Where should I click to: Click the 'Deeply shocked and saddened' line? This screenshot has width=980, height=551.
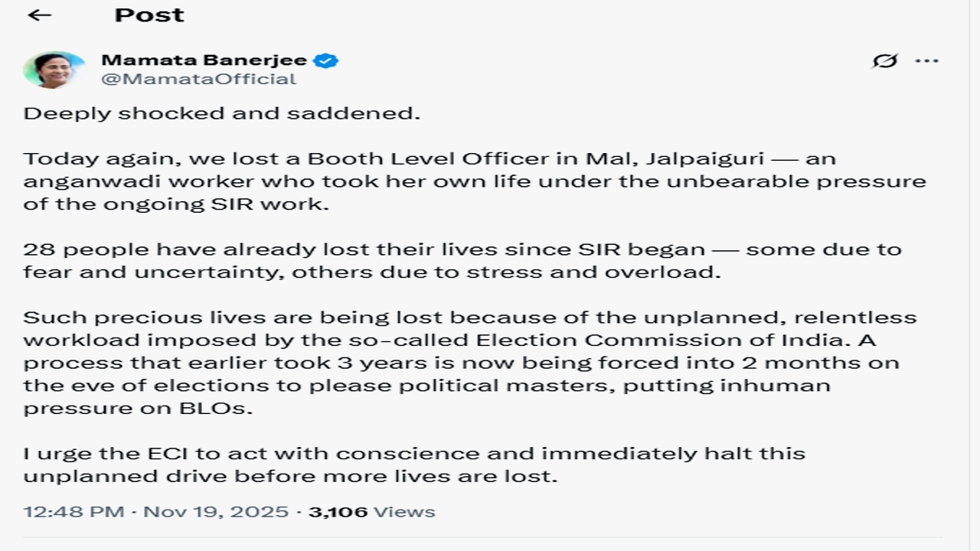222,113
